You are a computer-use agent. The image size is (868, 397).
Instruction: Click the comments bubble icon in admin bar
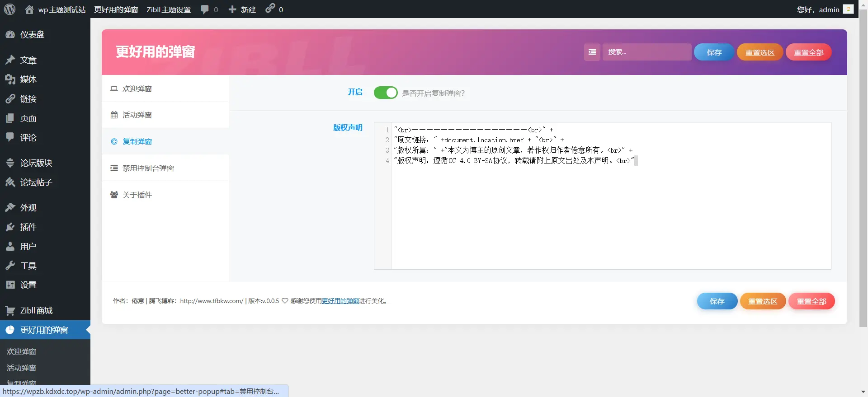coord(205,9)
